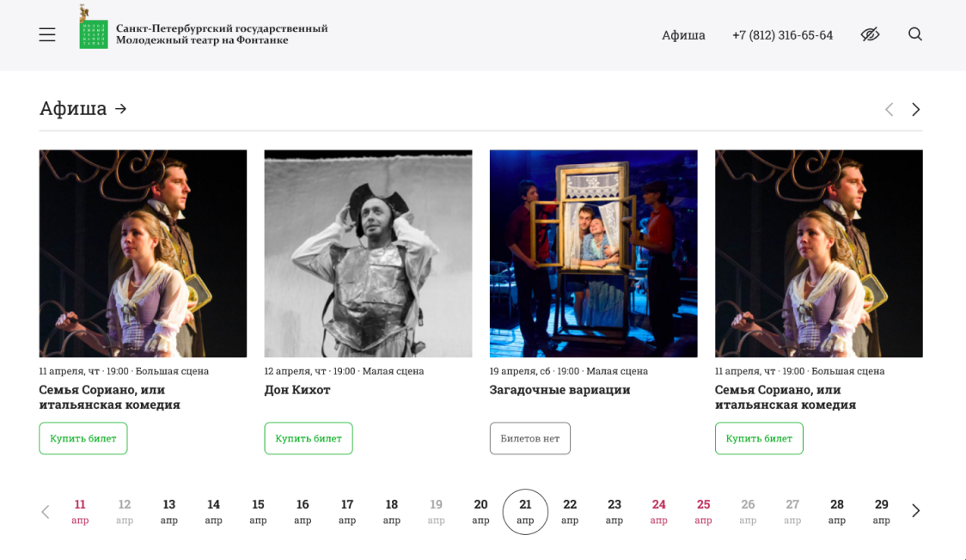
Task: Click the Билетов нет button
Action: tap(529, 438)
